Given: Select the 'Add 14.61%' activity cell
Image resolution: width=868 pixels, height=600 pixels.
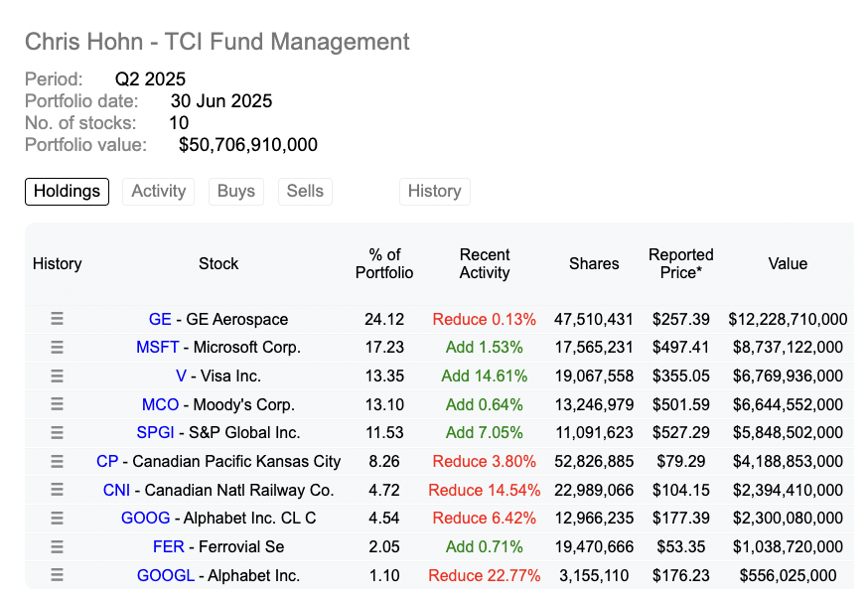Looking at the screenshot, I should tap(485, 376).
